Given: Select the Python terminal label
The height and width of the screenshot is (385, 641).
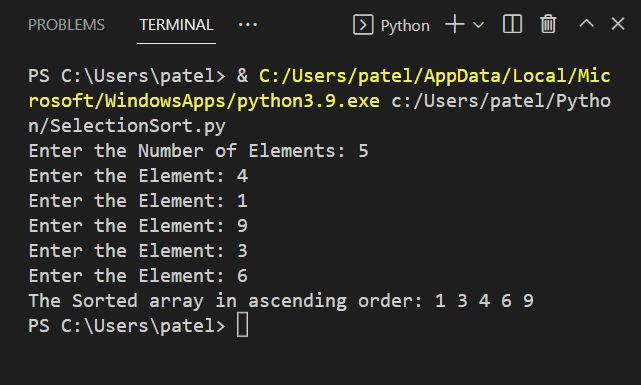Looking at the screenshot, I should (x=405, y=26).
